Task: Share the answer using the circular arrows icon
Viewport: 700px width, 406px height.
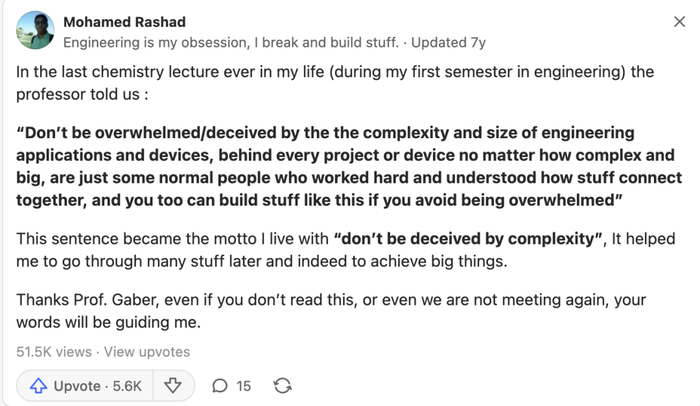Action: 283,386
